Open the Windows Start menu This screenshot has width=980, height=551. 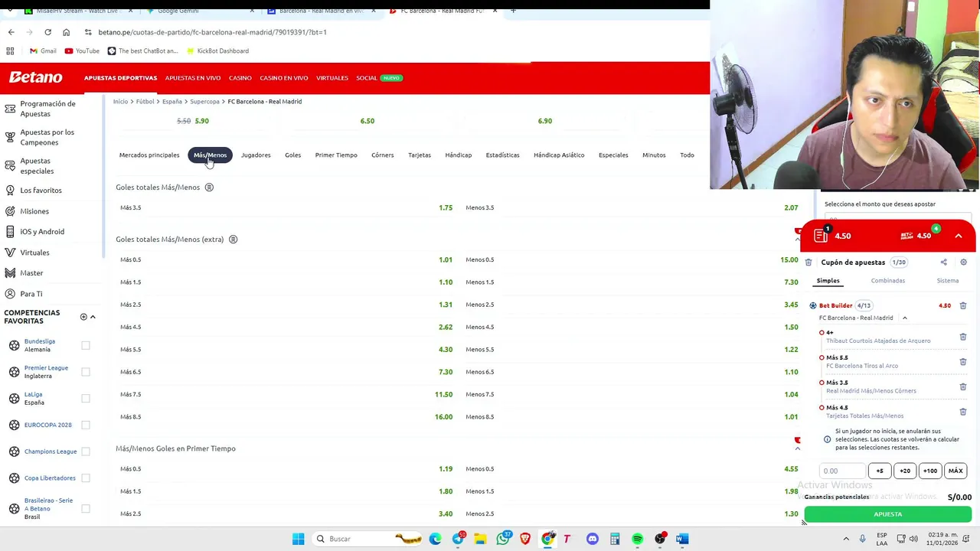[298, 539]
